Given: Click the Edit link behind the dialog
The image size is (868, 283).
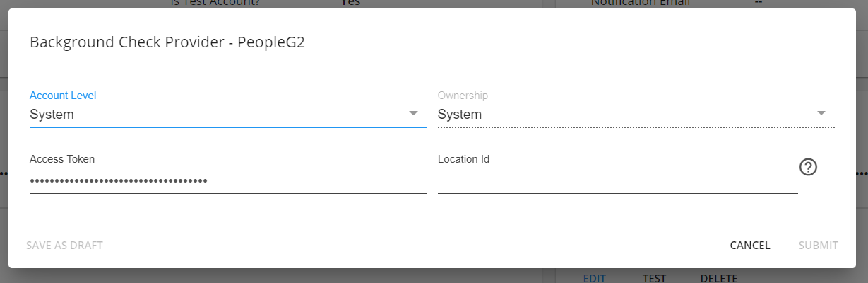Looking at the screenshot, I should [x=594, y=278].
